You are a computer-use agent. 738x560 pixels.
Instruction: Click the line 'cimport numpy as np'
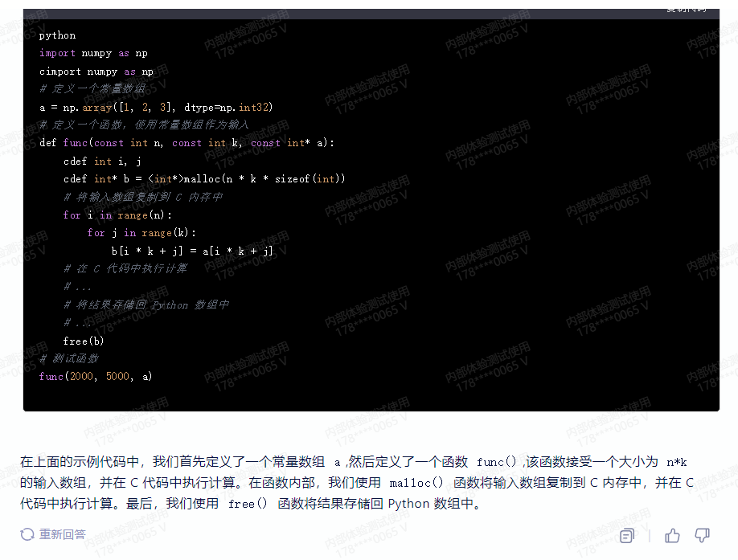coord(96,72)
